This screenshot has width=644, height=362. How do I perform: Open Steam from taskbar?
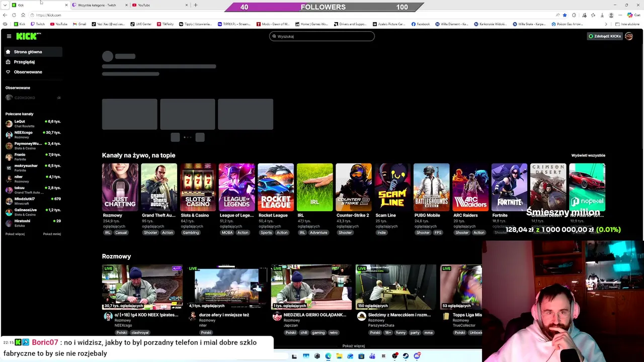tap(406, 356)
